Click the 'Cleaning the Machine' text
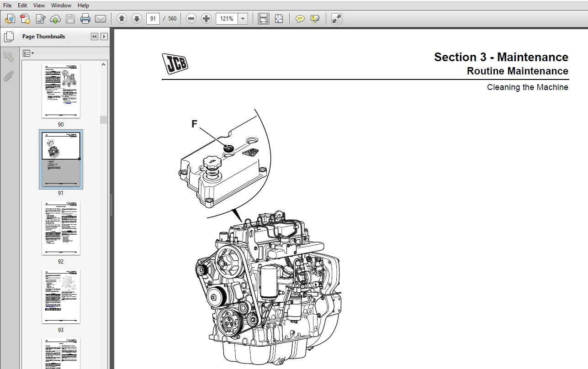 528,87
